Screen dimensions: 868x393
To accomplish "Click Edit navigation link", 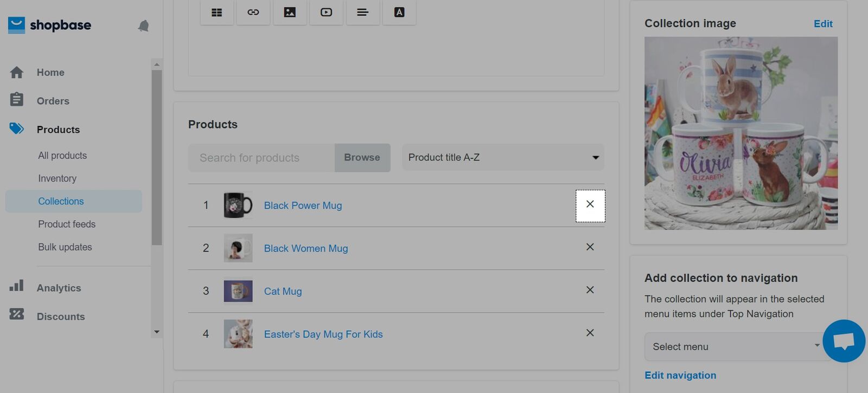I will tap(680, 376).
